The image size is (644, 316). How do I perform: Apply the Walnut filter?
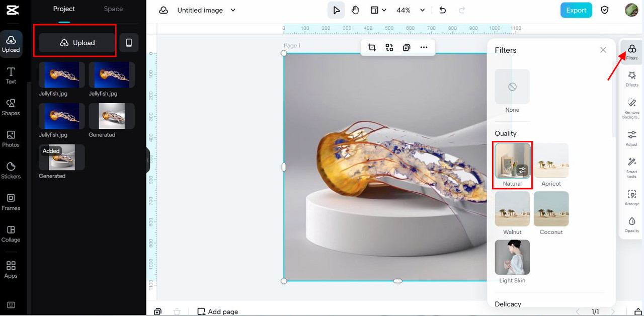click(x=512, y=209)
